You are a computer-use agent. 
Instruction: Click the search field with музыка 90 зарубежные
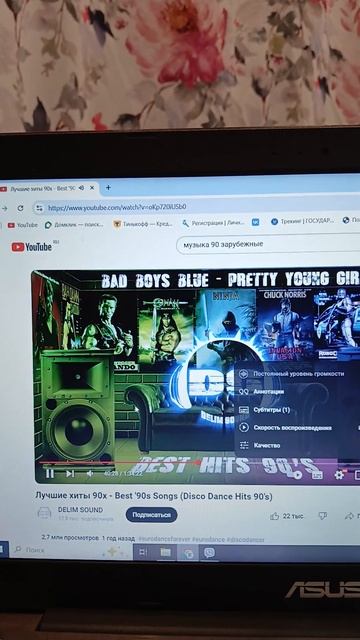click(268, 244)
